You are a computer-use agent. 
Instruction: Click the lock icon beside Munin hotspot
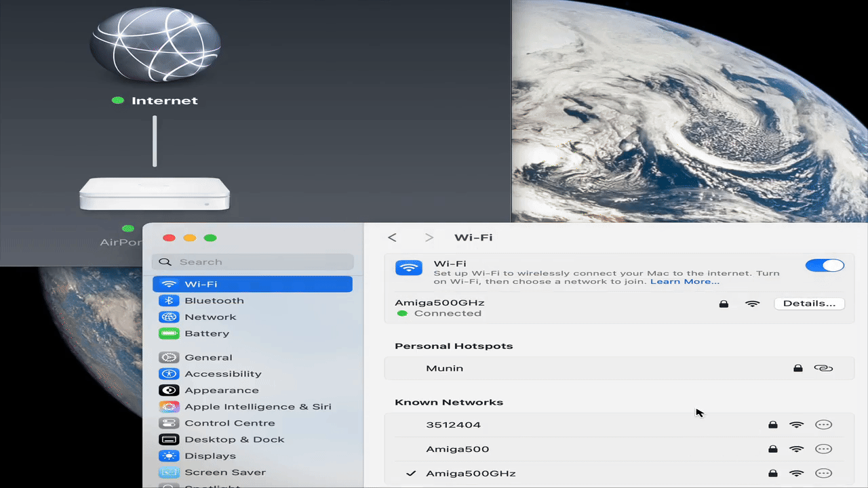click(x=798, y=368)
